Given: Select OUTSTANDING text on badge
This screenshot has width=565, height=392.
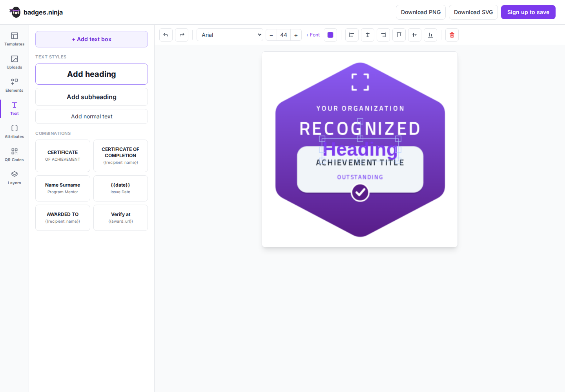Looking at the screenshot, I should click(360, 177).
